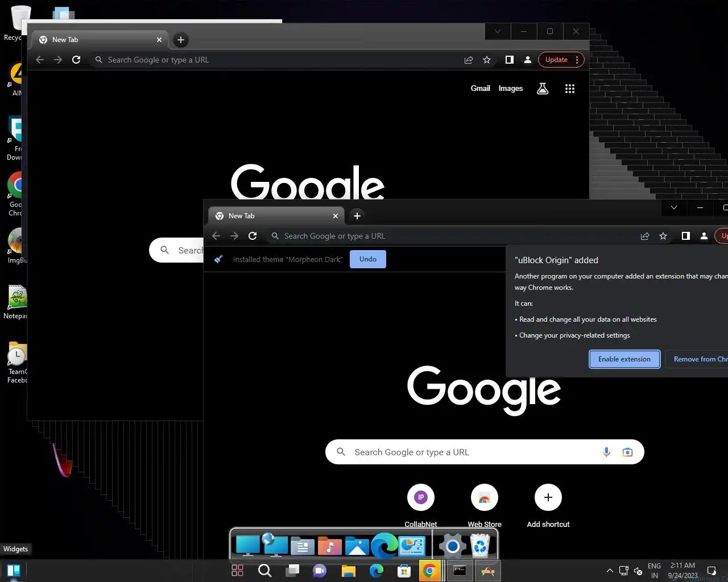Viewport: 728px width, 582px height.
Task: Close the New Tab tab in the front window
Action: coord(336,216)
